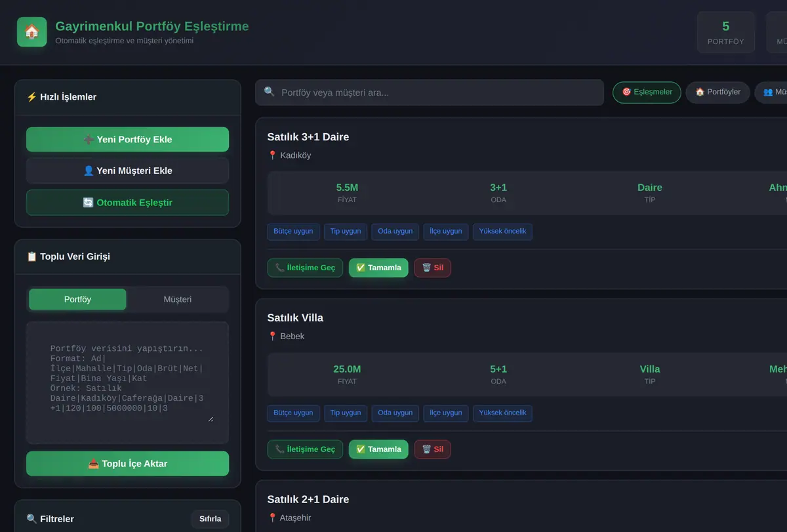The height and width of the screenshot is (532, 787).
Task: Click İletişime Geç on Satılık Villa card
Action: [305, 449]
